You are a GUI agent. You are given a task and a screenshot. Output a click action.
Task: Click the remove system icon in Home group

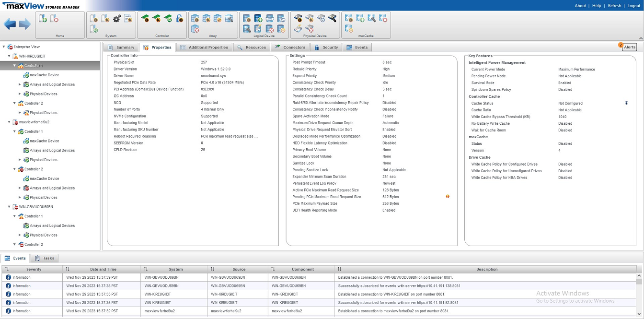tap(55, 19)
